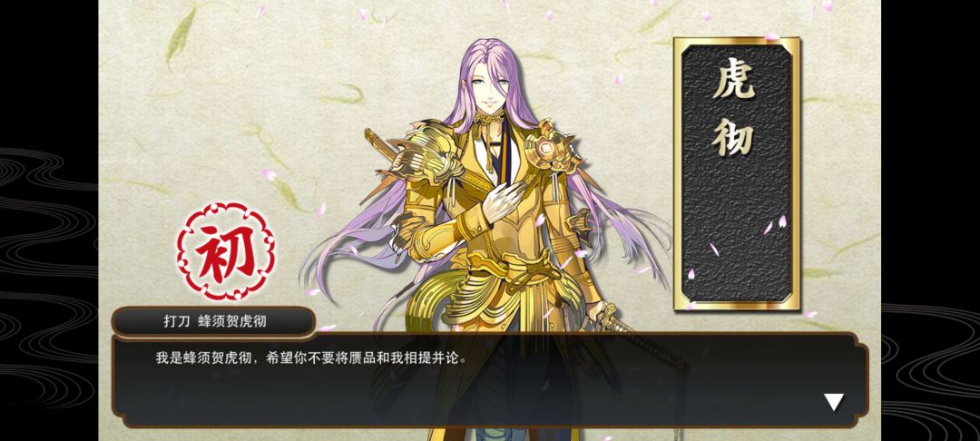Tap the golden collar clasp at the neck
The height and width of the screenshot is (441, 980).
[x=491, y=117]
